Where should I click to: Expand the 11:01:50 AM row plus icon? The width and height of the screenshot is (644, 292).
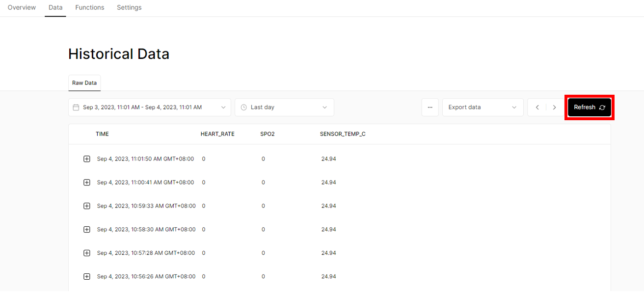click(x=87, y=159)
